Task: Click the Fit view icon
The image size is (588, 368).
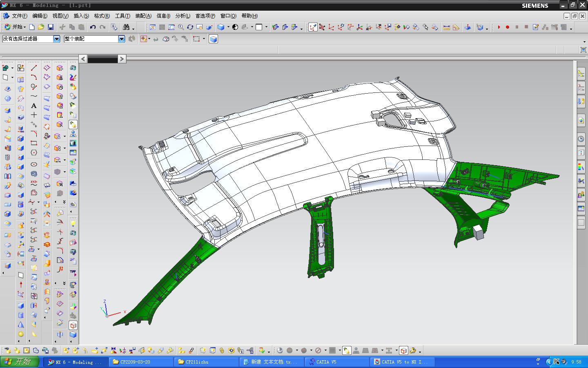Action: [x=153, y=27]
